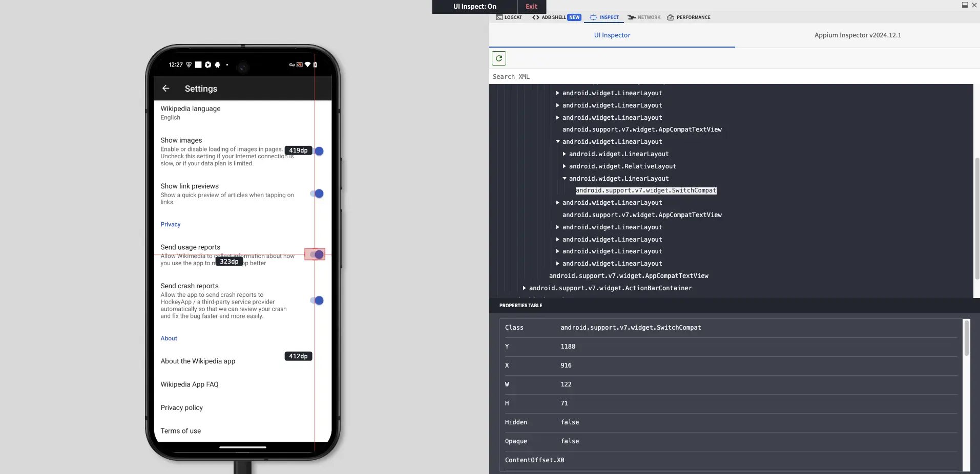Click the Hidden property row
The height and width of the screenshot is (474, 980).
click(x=731, y=422)
